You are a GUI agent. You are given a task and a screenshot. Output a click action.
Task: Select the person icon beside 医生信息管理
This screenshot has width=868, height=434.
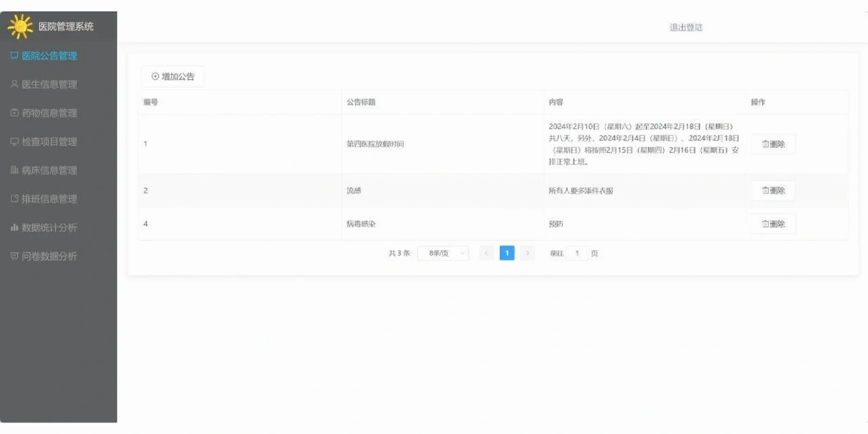(x=14, y=84)
